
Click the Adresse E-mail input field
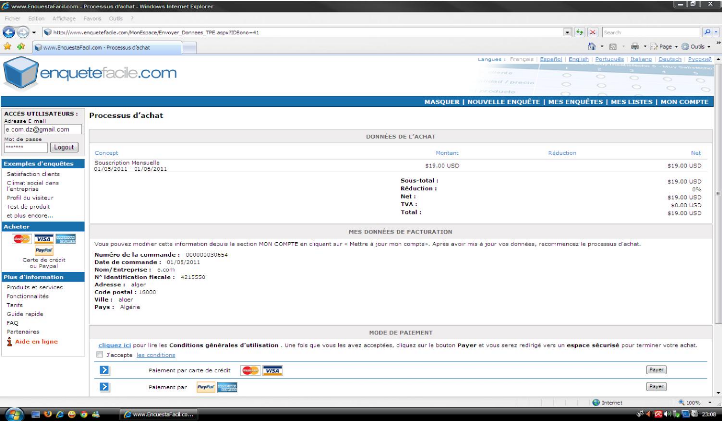click(x=43, y=130)
